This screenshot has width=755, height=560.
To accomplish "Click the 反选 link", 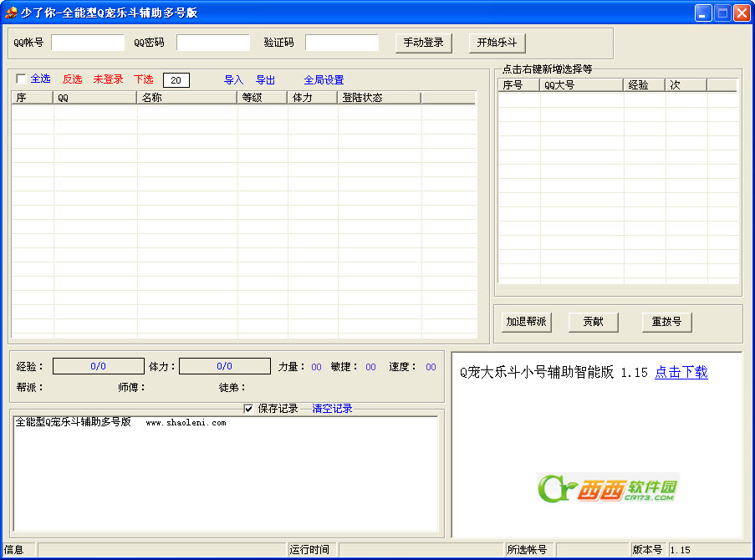I will click(x=72, y=79).
